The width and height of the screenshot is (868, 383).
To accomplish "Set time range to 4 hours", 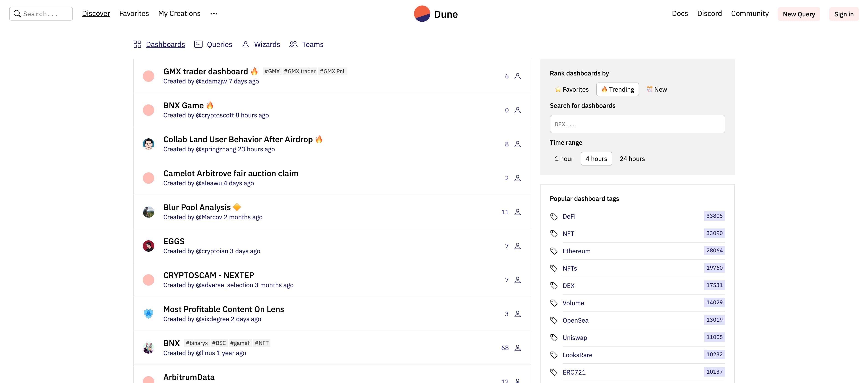I will 596,159.
